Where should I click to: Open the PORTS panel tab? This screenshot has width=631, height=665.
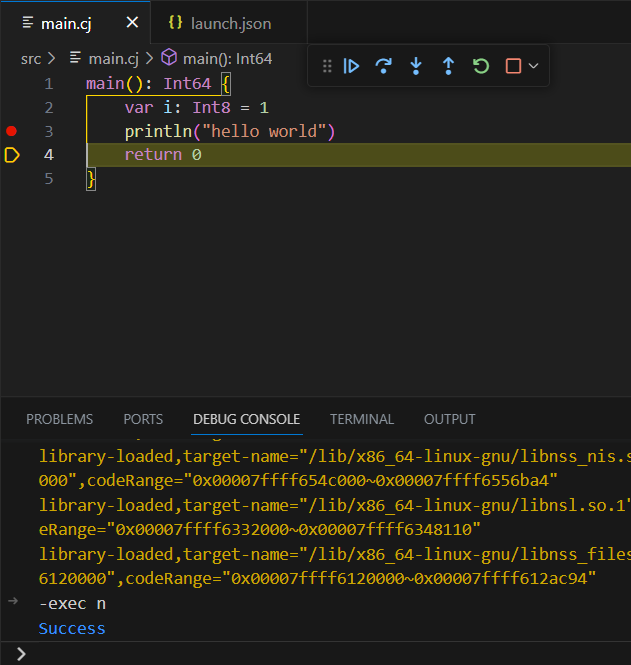[x=143, y=419]
